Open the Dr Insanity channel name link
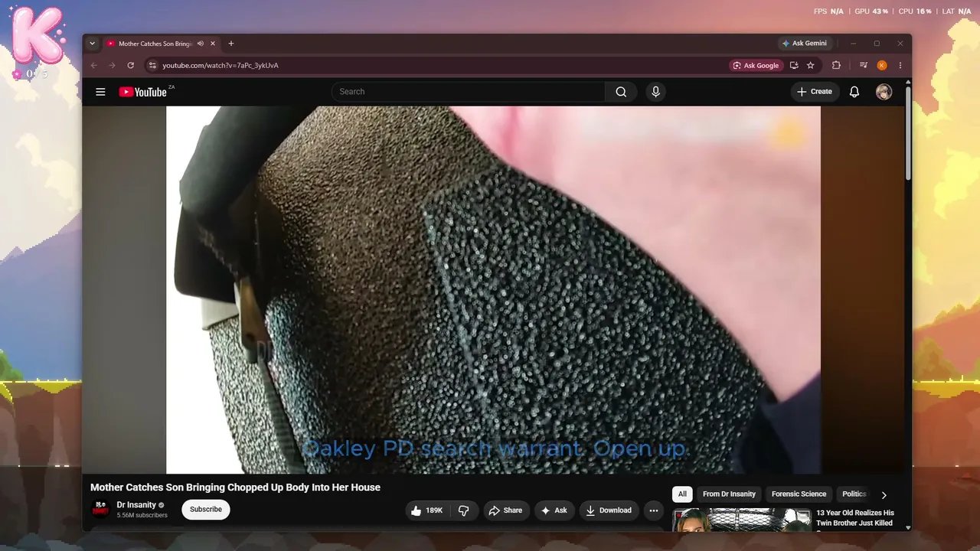The image size is (980, 551). click(136, 505)
